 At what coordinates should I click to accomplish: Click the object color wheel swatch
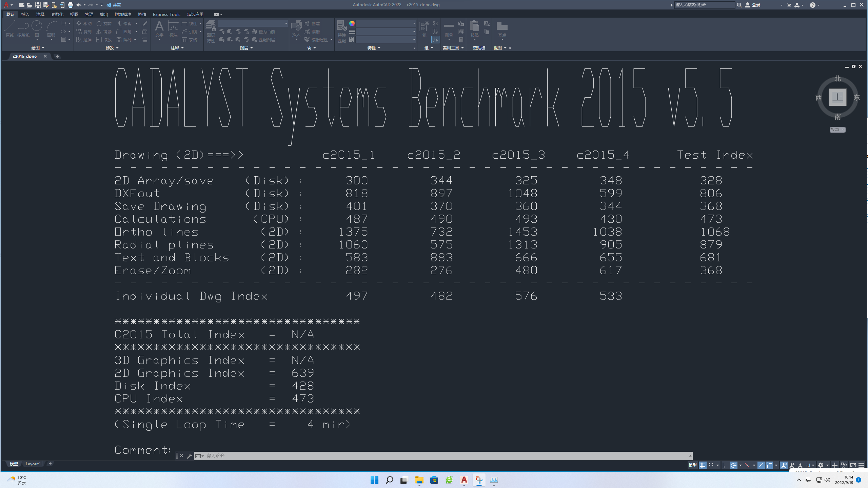pos(352,23)
